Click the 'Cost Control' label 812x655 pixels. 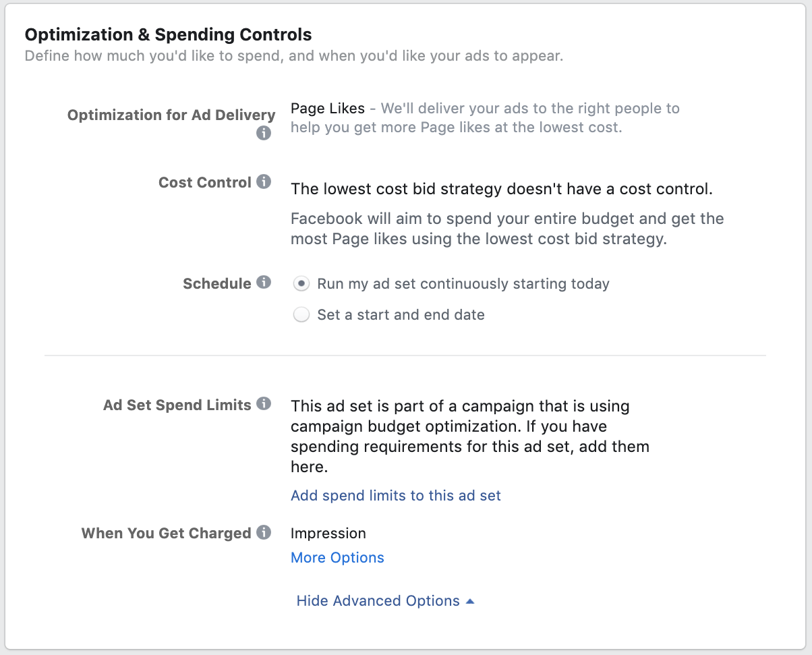[x=205, y=181]
